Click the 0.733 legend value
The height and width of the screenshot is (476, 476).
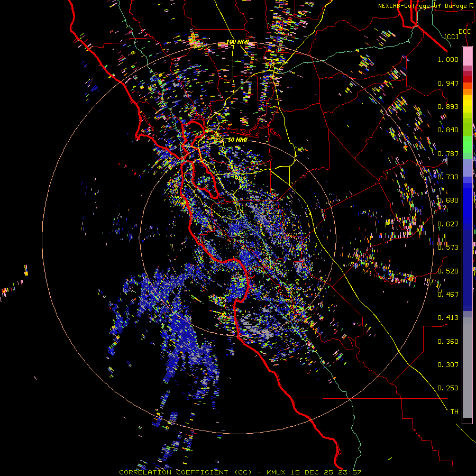[x=448, y=177]
